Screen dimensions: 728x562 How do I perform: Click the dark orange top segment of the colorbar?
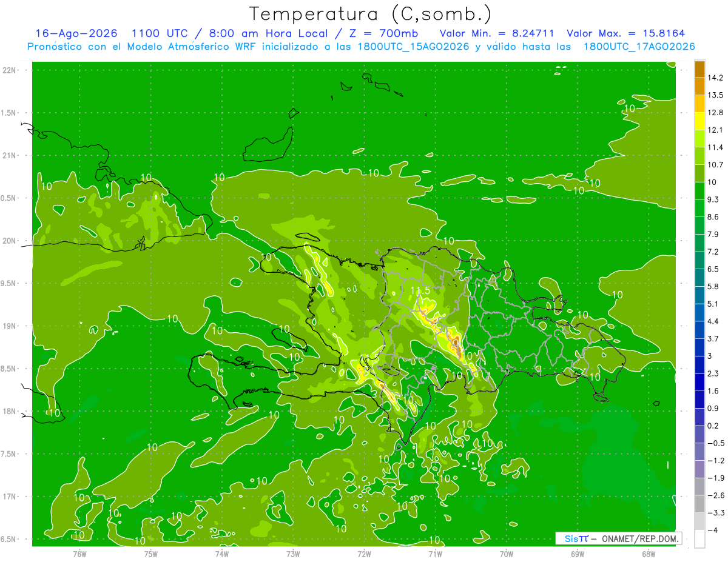699,69
